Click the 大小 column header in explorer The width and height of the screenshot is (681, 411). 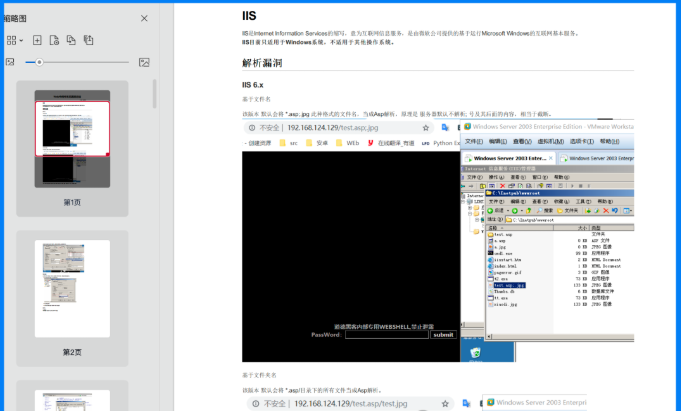tap(572, 228)
